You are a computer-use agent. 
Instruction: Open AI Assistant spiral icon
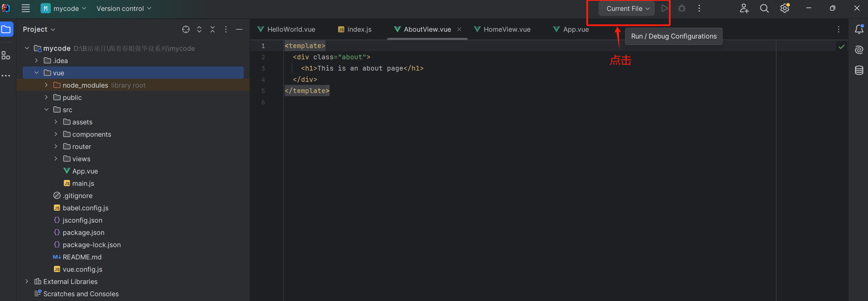point(859,50)
